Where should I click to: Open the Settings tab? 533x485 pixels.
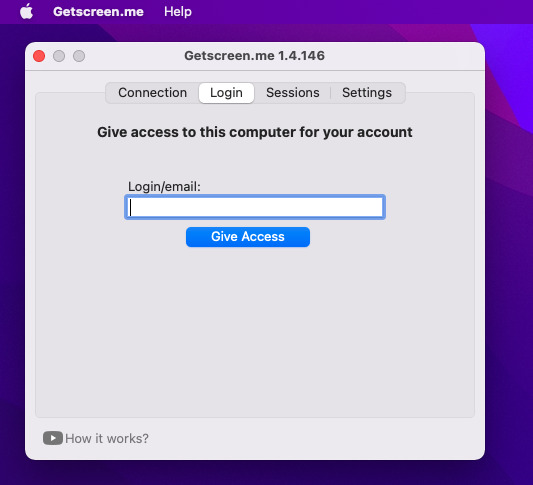pyautogui.click(x=367, y=93)
